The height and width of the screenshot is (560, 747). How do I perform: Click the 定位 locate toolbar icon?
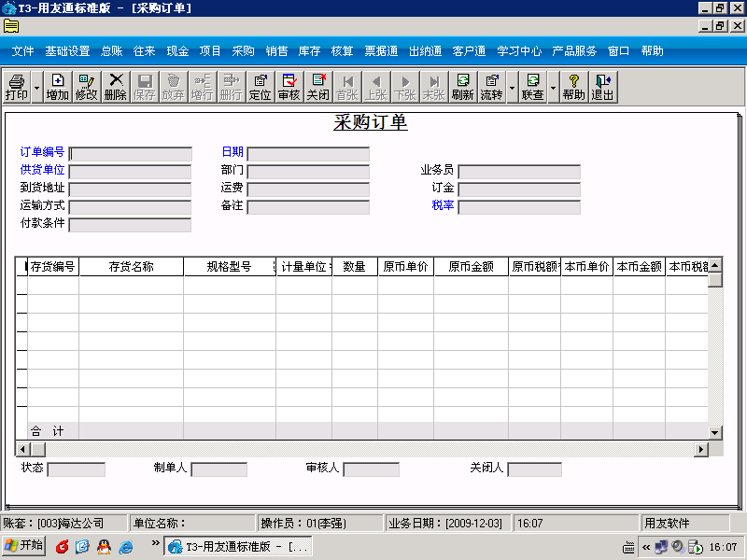[261, 87]
